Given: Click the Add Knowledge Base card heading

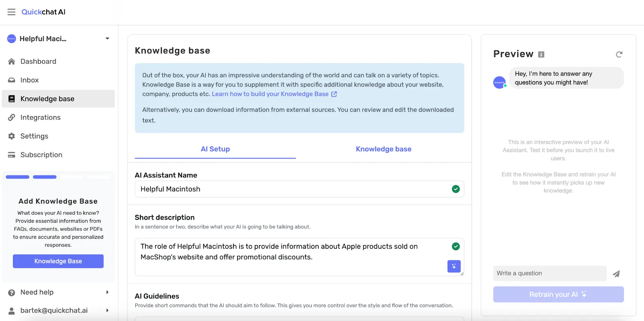Looking at the screenshot, I should (58, 201).
